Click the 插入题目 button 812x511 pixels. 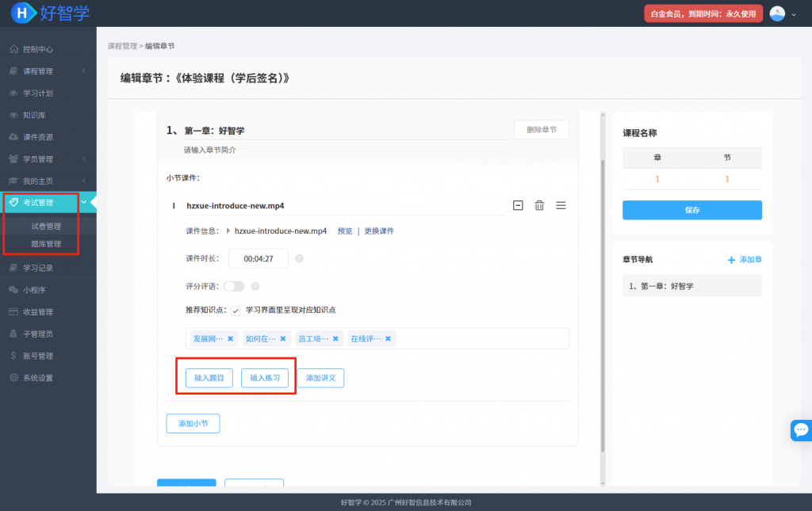209,378
